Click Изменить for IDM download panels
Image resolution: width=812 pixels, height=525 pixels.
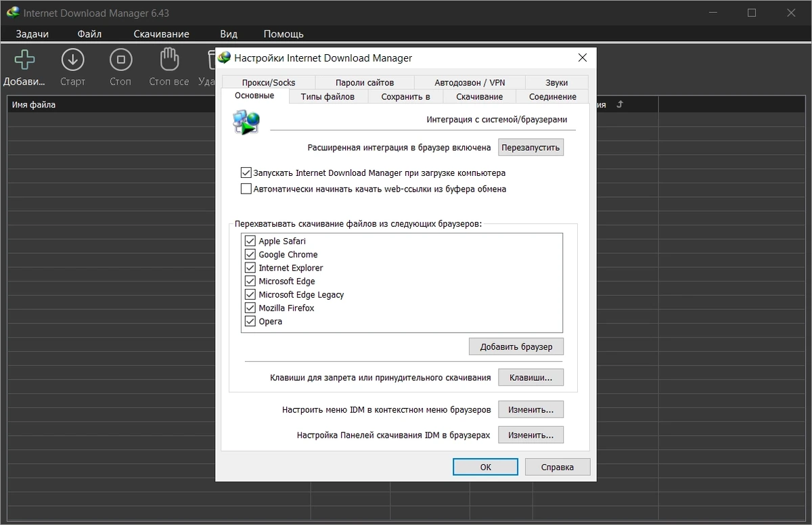(531, 435)
